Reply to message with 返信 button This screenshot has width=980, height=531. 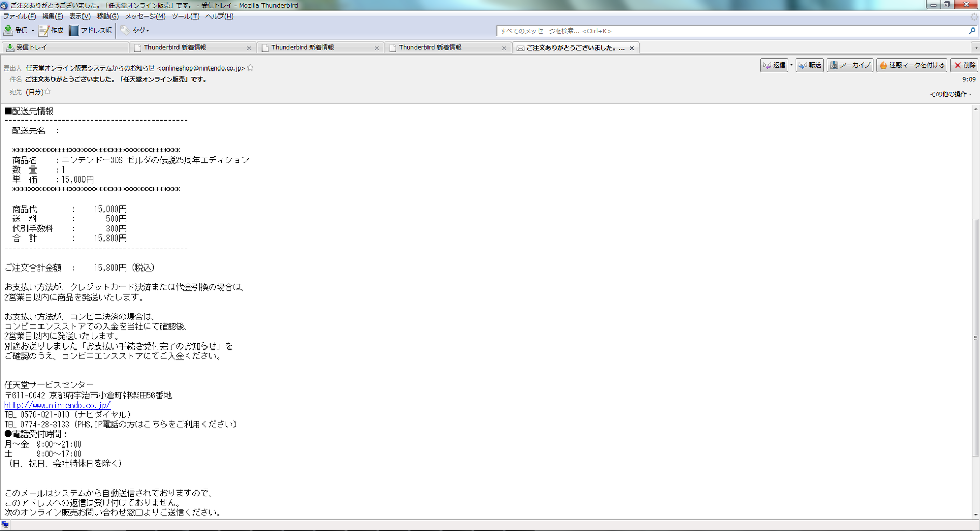coord(774,65)
